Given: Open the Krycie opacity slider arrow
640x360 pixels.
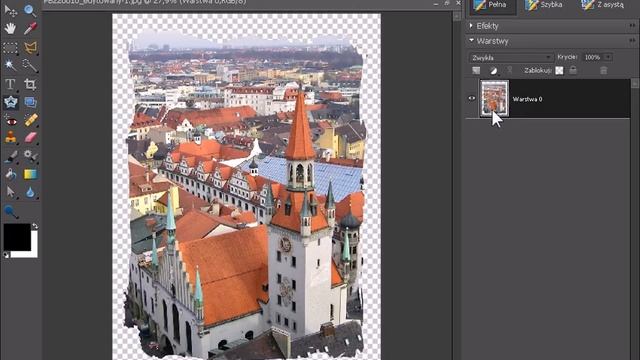Looking at the screenshot, I should coord(608,58).
